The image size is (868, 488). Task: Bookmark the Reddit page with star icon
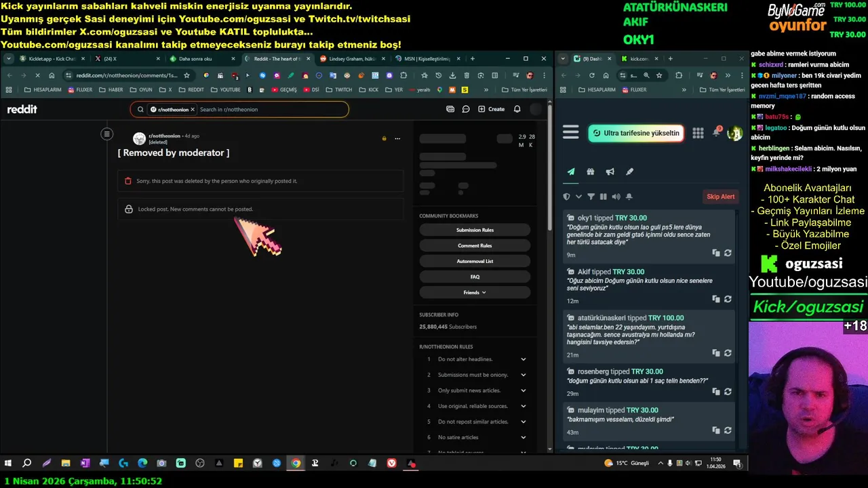click(186, 75)
